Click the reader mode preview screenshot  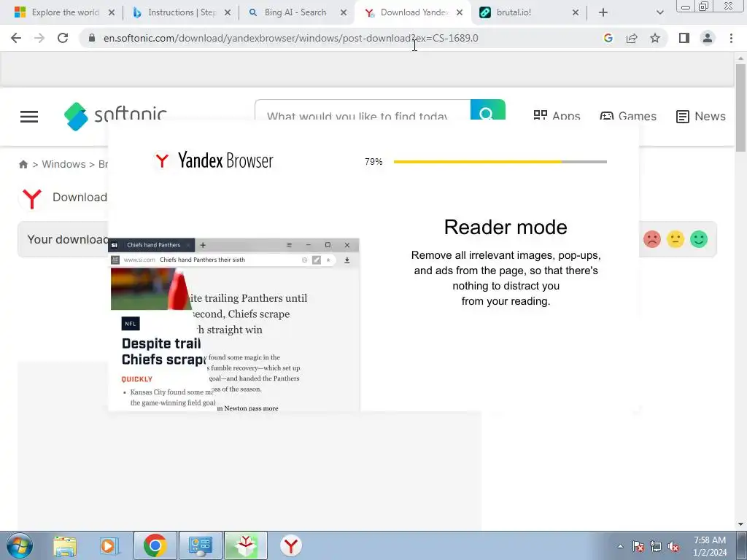(234, 324)
